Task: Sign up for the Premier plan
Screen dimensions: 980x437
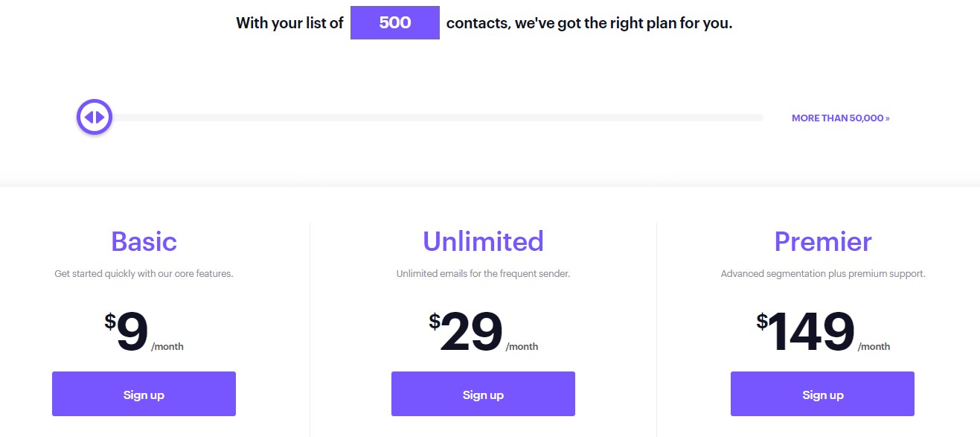Action: point(822,395)
